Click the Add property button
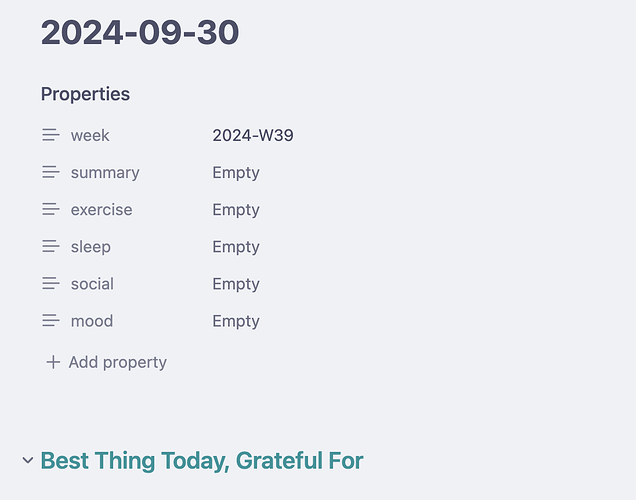The height and width of the screenshot is (500, 636). tap(106, 362)
